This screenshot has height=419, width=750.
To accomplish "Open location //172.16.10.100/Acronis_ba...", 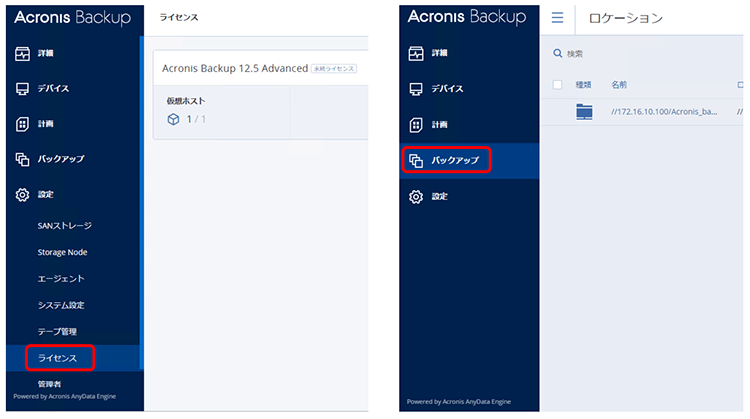I will (664, 112).
